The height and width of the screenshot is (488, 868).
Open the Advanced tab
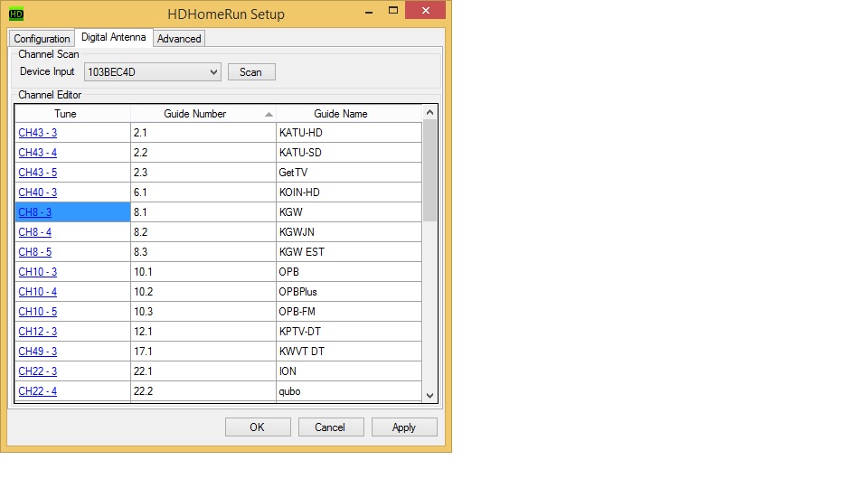coord(179,38)
